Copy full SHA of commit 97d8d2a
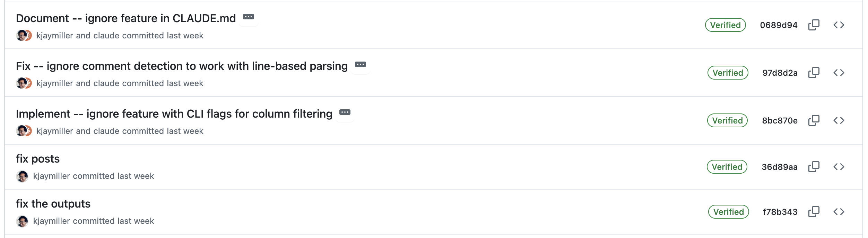The height and width of the screenshot is (238, 868). point(814,73)
